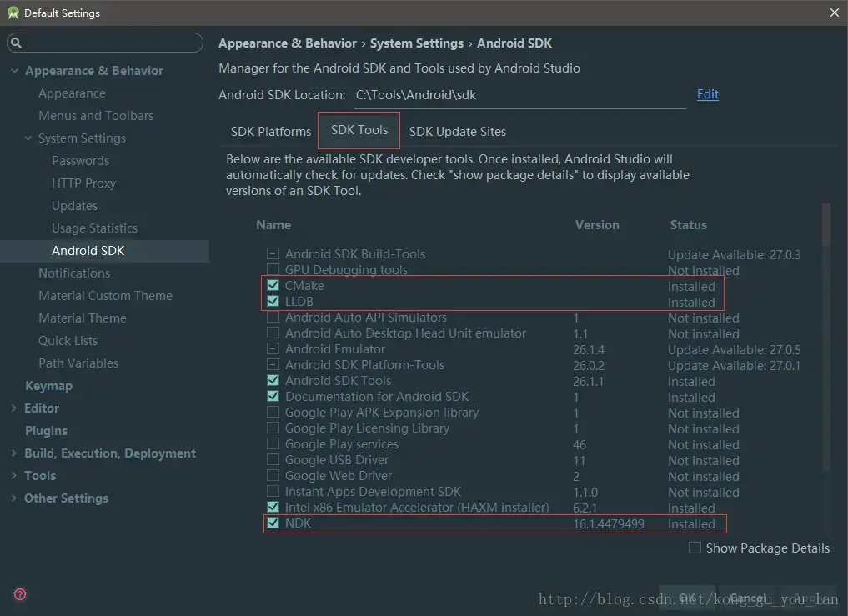Screen dimensions: 848x616
Task: Uncheck the CMake checkbox
Action: 273,285
